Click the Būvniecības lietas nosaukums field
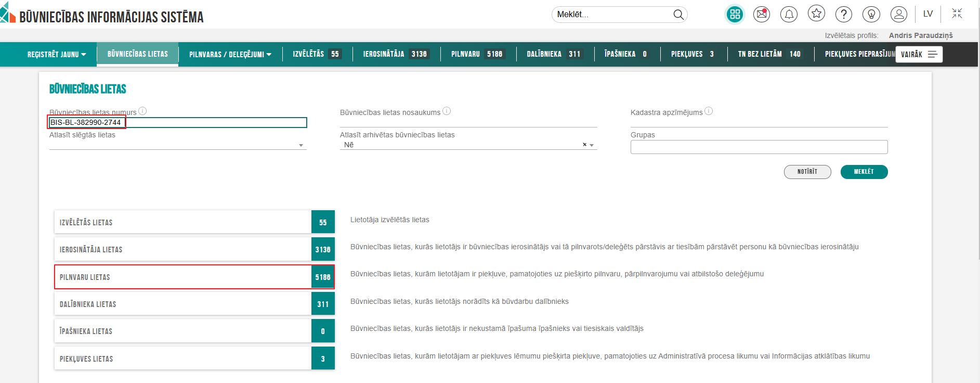980x383 pixels. [468, 122]
